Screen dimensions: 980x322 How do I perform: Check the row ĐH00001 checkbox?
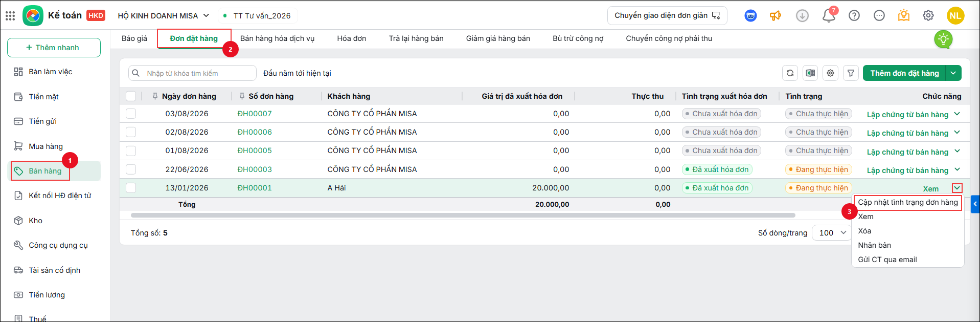(x=131, y=188)
